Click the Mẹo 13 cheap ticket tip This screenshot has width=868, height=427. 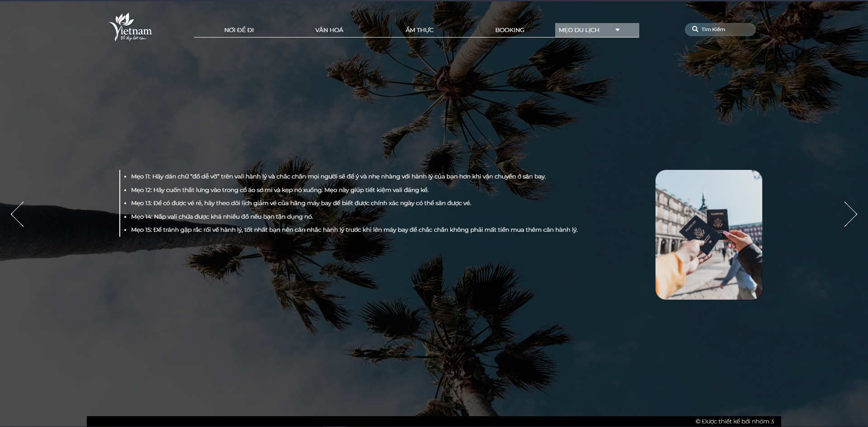(x=301, y=203)
